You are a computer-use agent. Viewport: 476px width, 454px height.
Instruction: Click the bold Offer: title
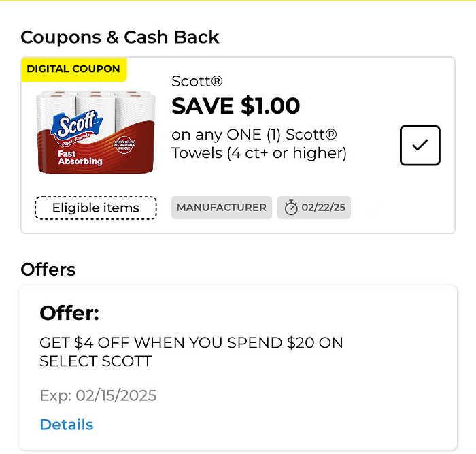pyautogui.click(x=69, y=313)
